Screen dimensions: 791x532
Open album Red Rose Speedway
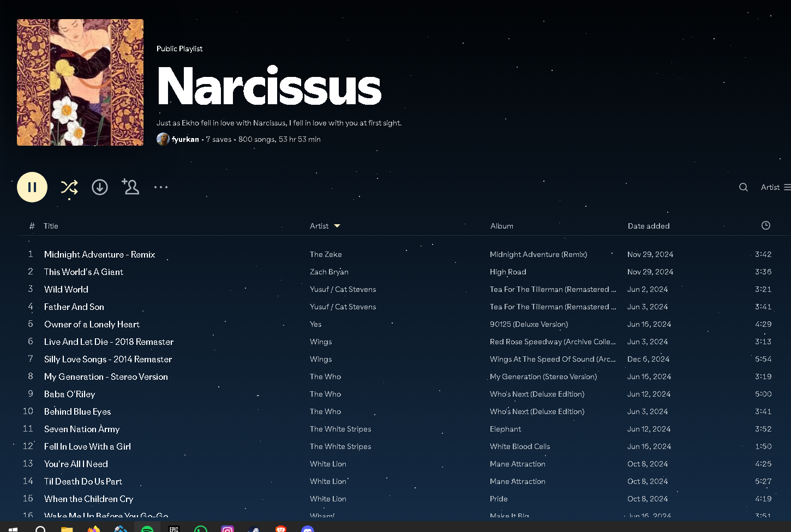pyautogui.click(x=553, y=342)
